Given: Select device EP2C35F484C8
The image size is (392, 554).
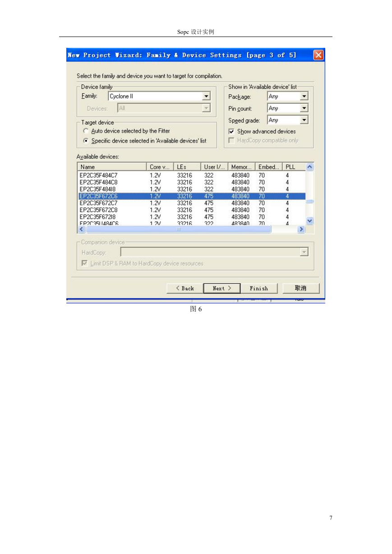Looking at the screenshot, I should click(191, 182).
